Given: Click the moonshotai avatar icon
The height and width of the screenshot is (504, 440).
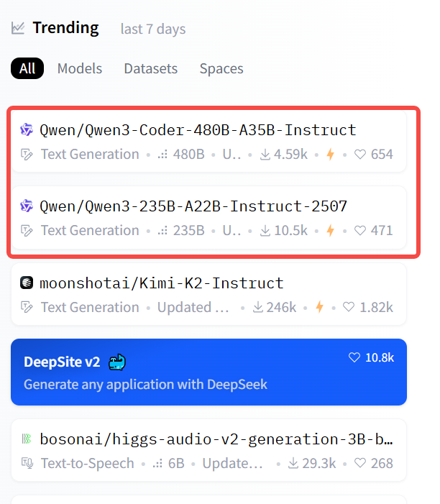Looking at the screenshot, I should coord(27,283).
